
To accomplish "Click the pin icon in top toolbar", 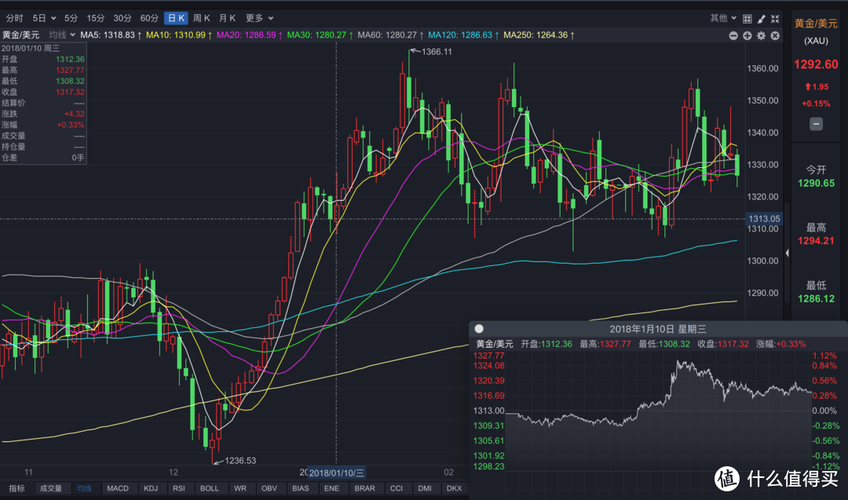I will tap(747, 18).
